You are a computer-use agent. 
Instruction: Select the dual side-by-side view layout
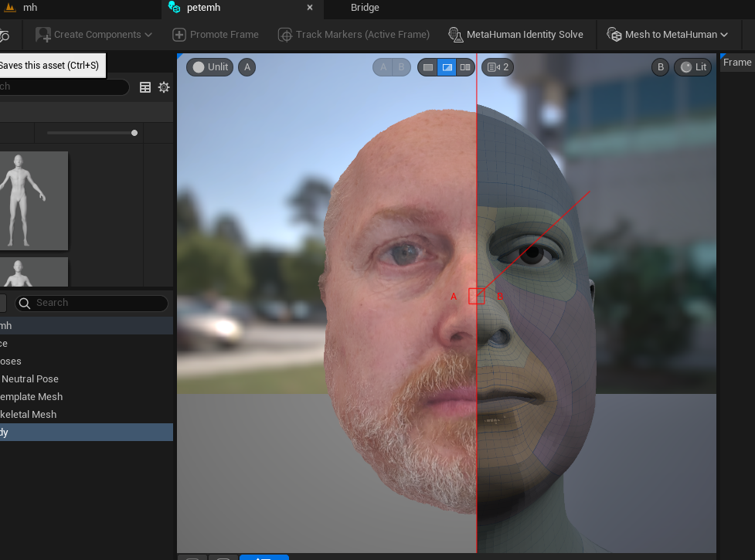[465, 67]
